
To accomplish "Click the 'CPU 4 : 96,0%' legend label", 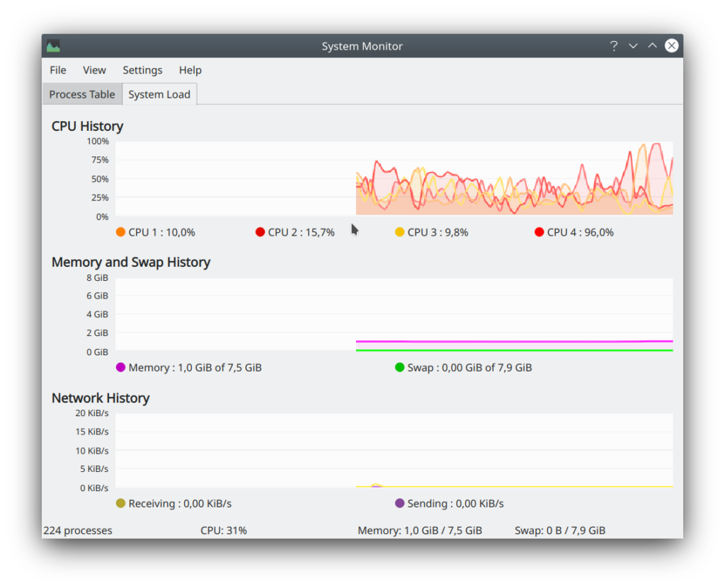I will tap(581, 233).
